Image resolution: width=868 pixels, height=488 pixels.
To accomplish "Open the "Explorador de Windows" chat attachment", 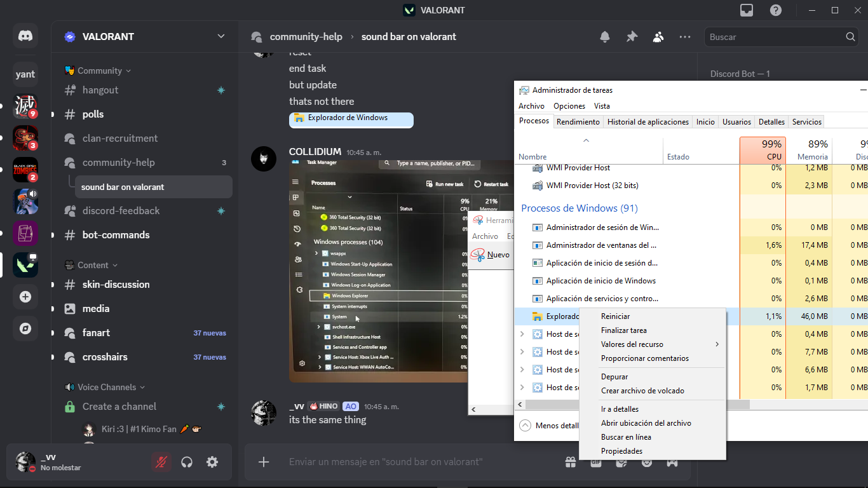I will [x=351, y=119].
